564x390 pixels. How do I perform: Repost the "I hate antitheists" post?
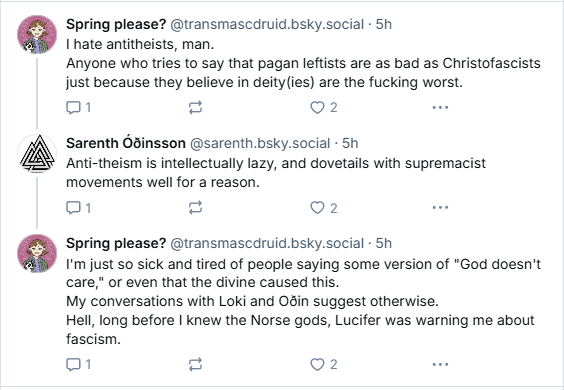pyautogui.click(x=195, y=107)
